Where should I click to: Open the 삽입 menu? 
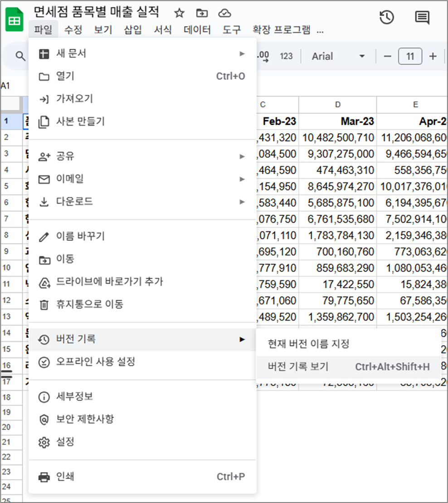coord(133,29)
